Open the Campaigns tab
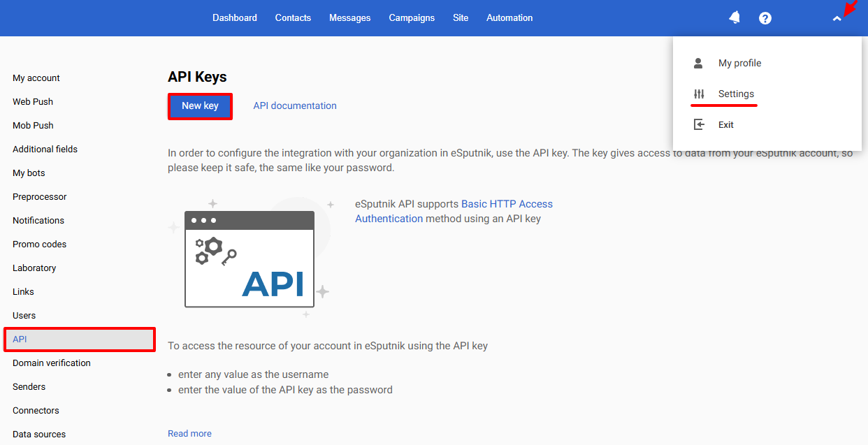Image resolution: width=868 pixels, height=445 pixels. (412, 17)
